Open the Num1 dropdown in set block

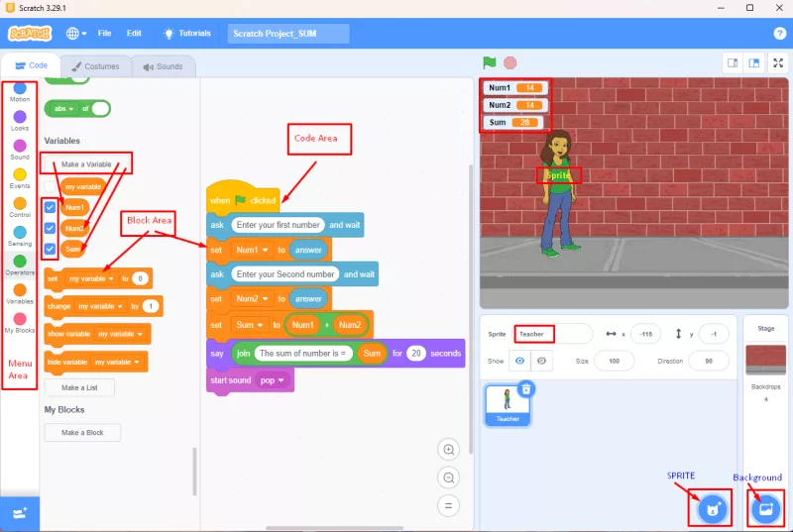[x=252, y=250]
